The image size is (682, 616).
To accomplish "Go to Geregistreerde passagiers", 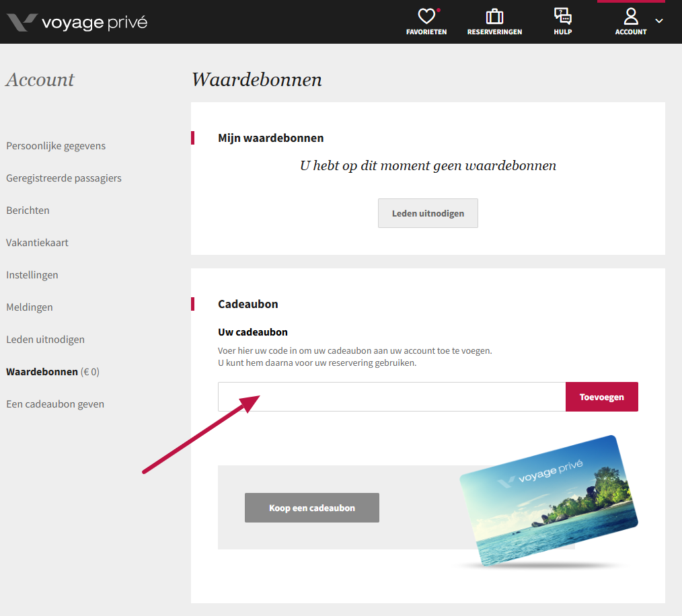I will pos(64,178).
